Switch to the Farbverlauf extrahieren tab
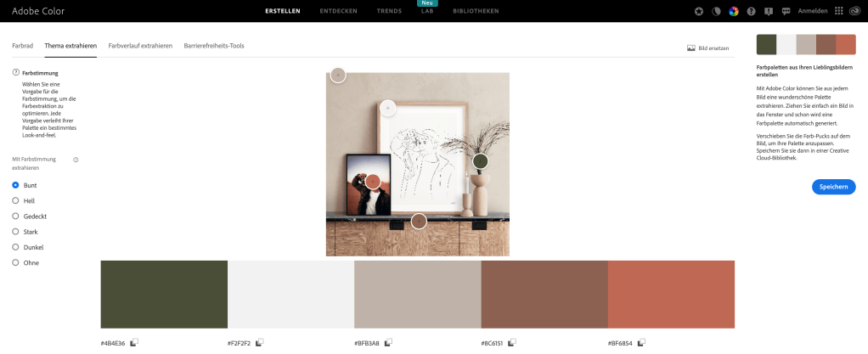The width and height of the screenshot is (868, 354). (140, 46)
